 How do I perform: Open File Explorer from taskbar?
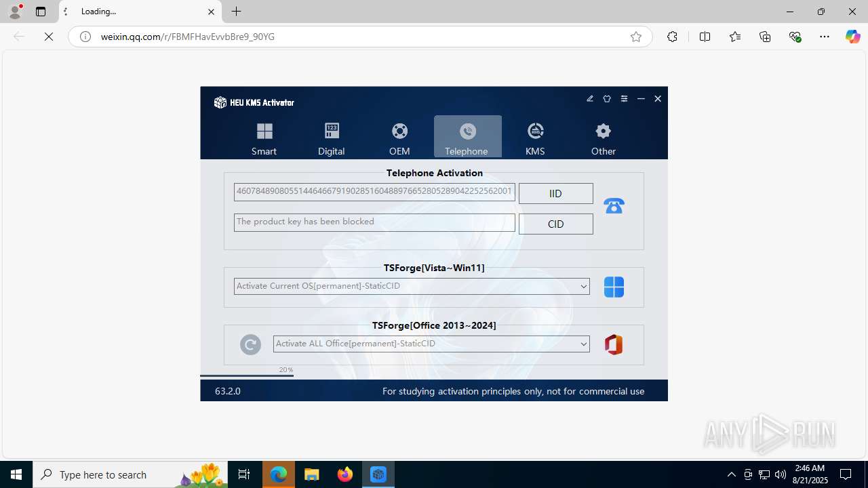(312, 474)
